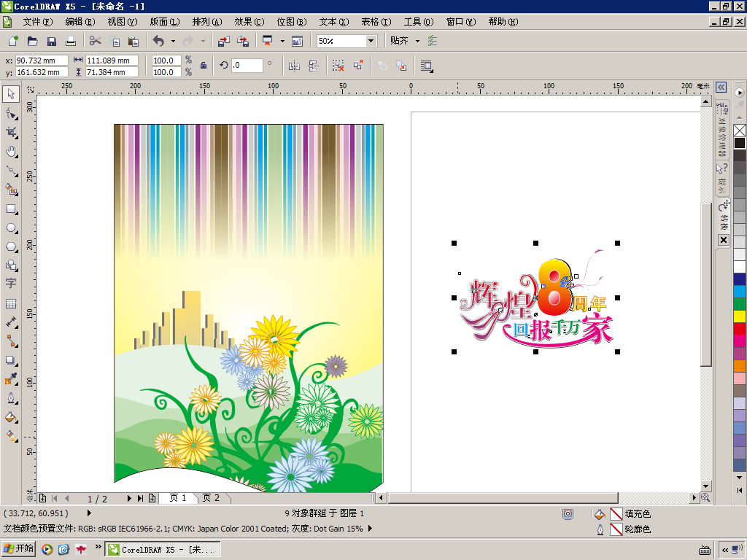This screenshot has height=560, width=747.
Task: Select the Interactive Fill tool
Action: coord(11,436)
